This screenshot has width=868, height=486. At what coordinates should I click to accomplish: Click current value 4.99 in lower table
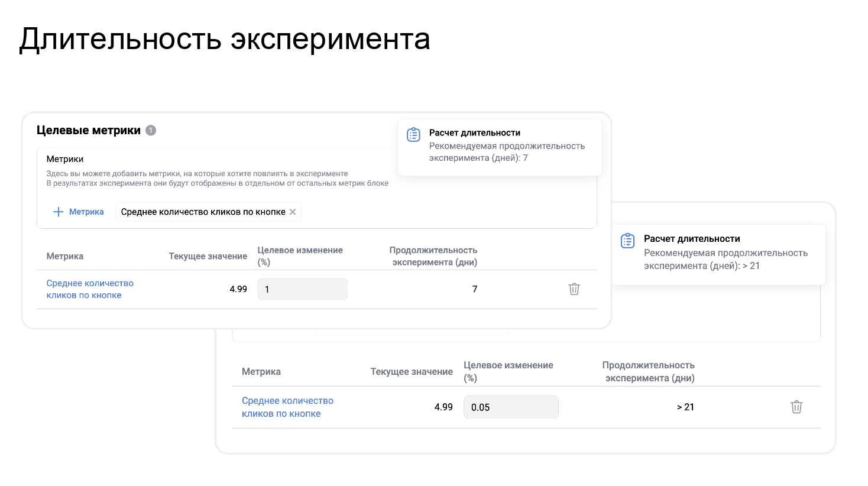[443, 407]
